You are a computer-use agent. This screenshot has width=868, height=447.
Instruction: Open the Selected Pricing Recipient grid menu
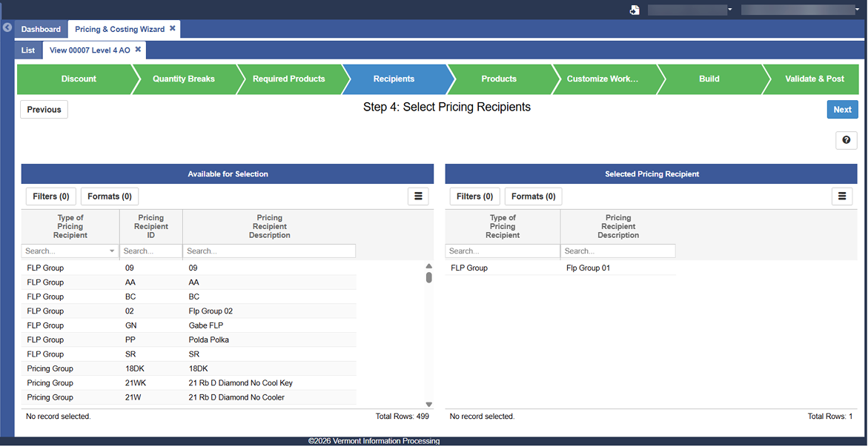tap(841, 196)
